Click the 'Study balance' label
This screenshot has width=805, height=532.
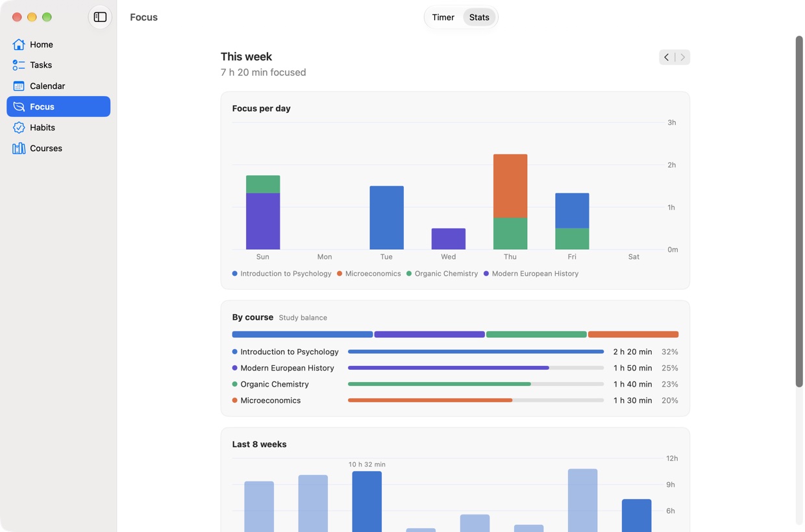[303, 318]
